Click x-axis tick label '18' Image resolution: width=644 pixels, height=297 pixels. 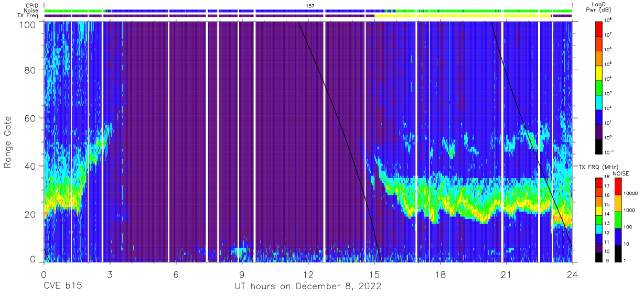440,274
